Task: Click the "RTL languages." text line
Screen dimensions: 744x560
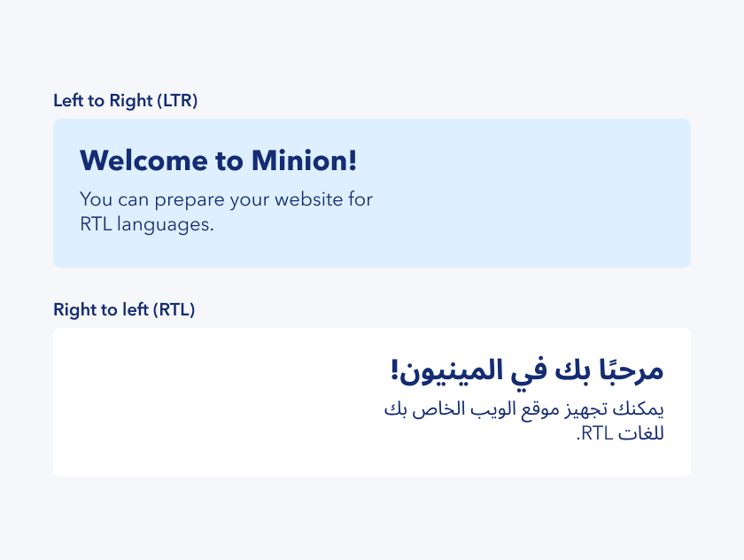Action: [x=147, y=224]
